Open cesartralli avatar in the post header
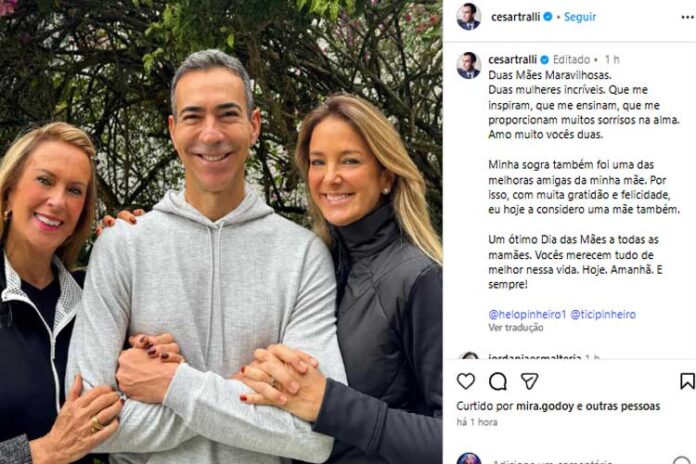 point(469,17)
